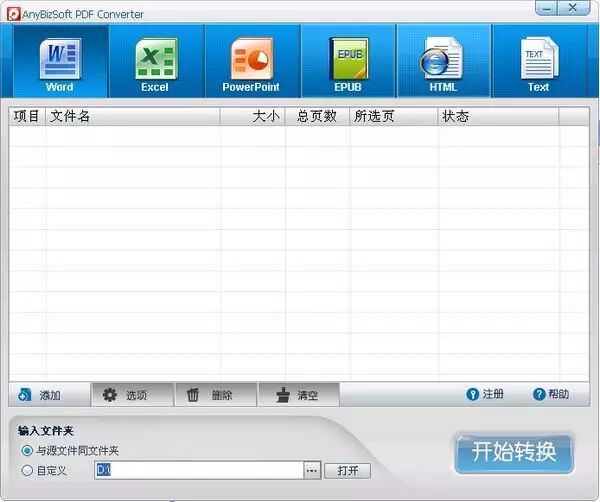Select 与源文件同文件夹 radio option
The image size is (600, 502).
[70, 451]
